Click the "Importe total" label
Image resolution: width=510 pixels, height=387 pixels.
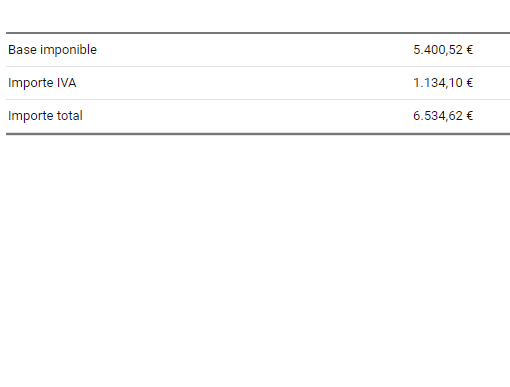pos(45,116)
